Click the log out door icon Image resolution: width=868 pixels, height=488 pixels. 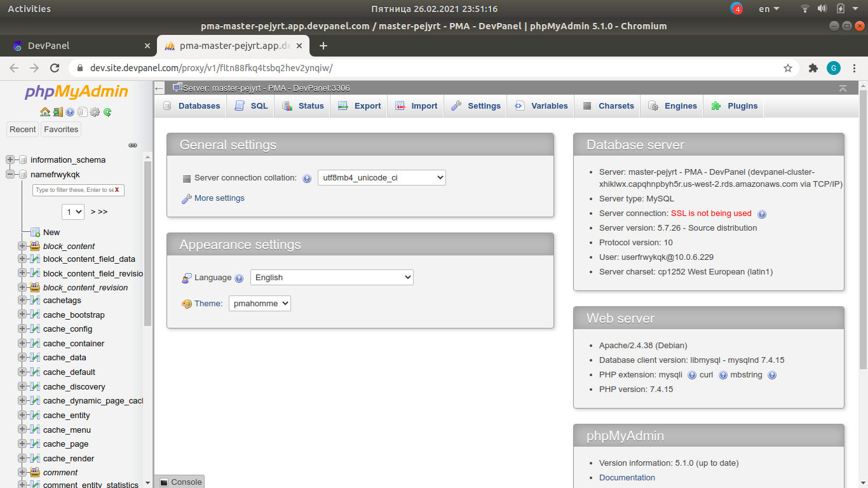58,112
